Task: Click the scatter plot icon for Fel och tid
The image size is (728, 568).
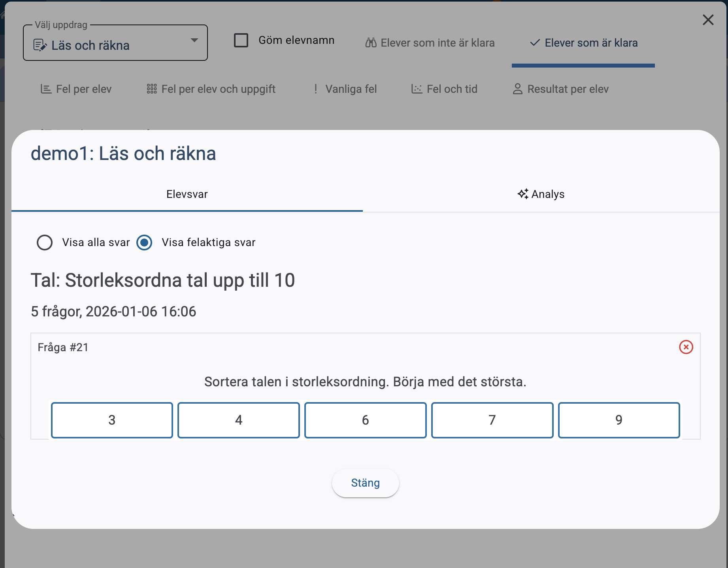Action: (417, 89)
